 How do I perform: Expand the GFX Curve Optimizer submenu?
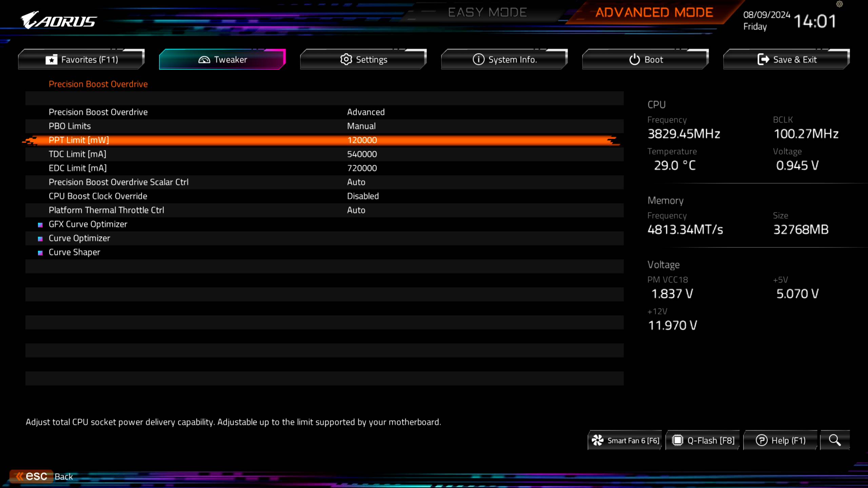[88, 224]
